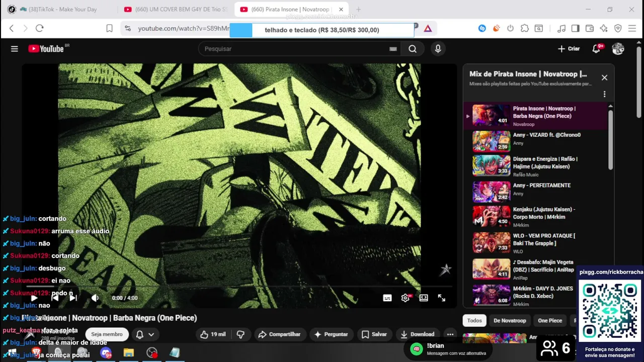The width and height of the screenshot is (644, 362).
Task: Close the Pirata Insone browser tab
Action: 341,9
